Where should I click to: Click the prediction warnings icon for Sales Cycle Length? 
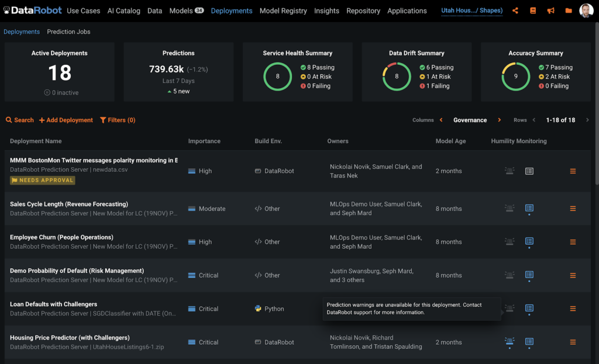tap(529, 209)
